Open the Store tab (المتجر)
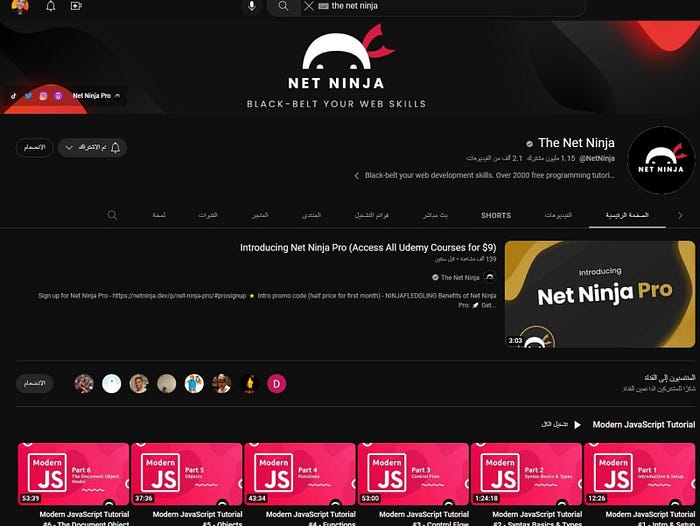The height and width of the screenshot is (526, 700). click(x=260, y=216)
